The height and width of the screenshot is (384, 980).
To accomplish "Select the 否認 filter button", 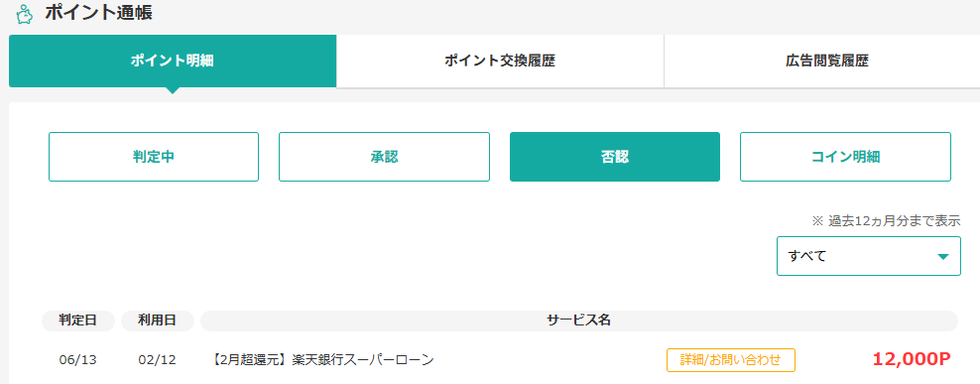I will 615,157.
